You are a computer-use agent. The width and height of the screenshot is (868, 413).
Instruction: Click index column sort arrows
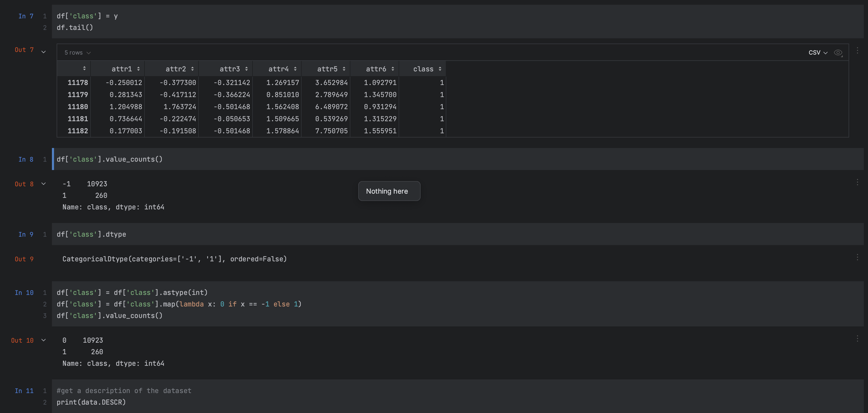coord(84,68)
